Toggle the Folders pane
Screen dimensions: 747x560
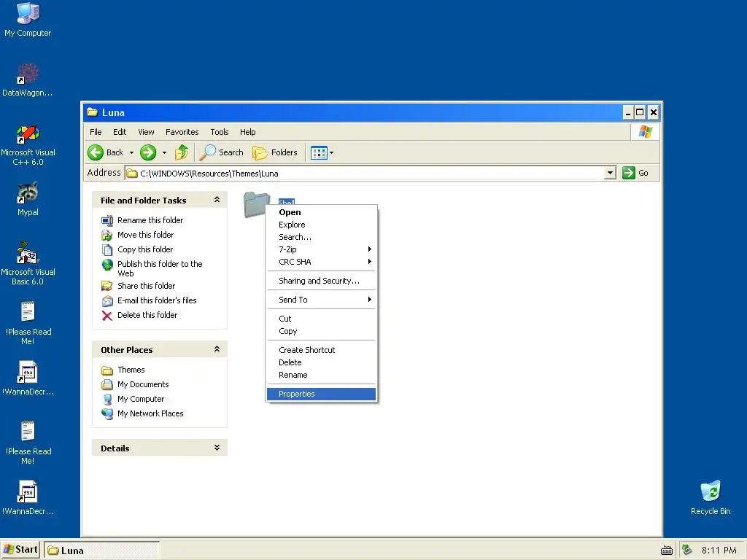[x=275, y=152]
